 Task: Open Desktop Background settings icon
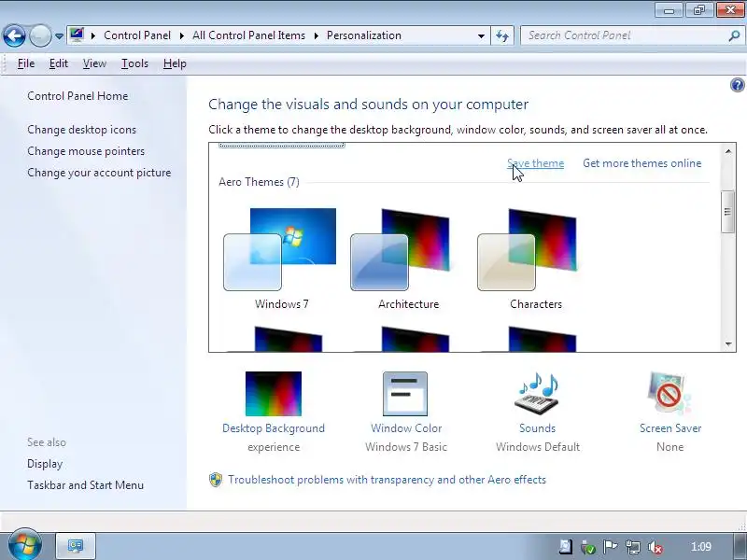pyautogui.click(x=274, y=394)
